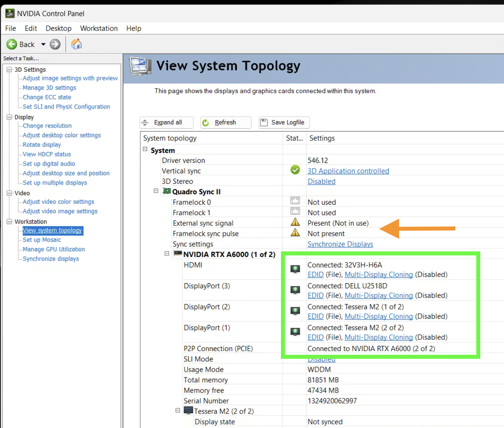The height and width of the screenshot is (428, 504).
Task: Click the Framelock 0 status icon
Action: point(295,201)
